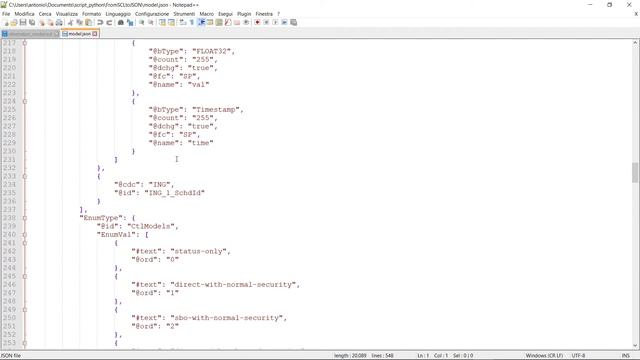
Task: Open the File menu
Action: [6, 14]
